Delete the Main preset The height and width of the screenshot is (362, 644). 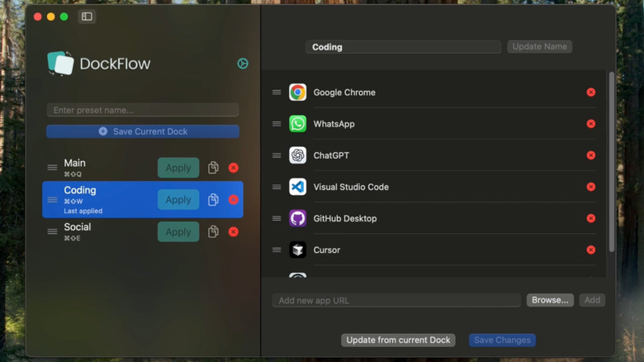pyautogui.click(x=234, y=168)
